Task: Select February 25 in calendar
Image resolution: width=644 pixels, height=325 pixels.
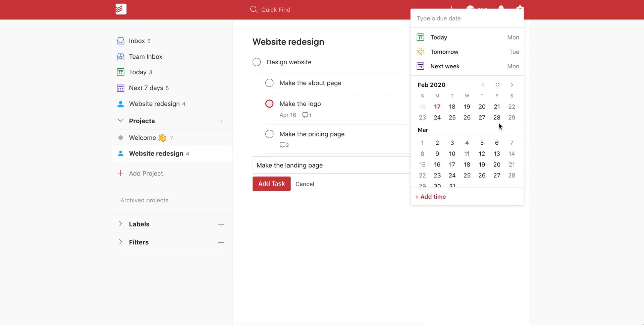Action: 452,117
